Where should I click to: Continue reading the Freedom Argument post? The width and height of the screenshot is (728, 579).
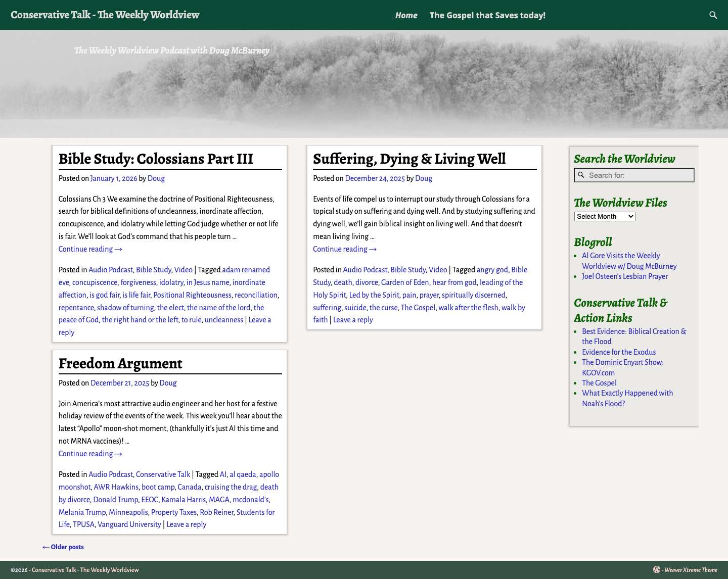pos(90,454)
